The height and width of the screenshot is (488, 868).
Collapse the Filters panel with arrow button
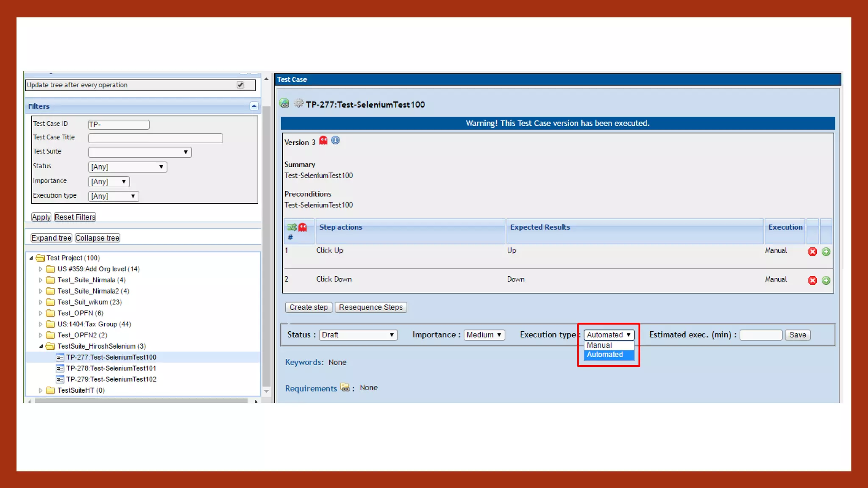pos(254,106)
